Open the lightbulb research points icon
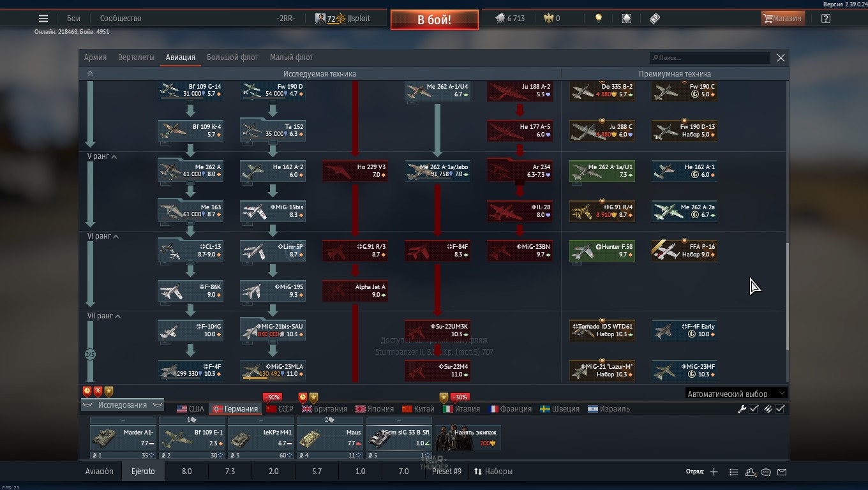Image resolution: width=868 pixels, height=490 pixels. pos(598,19)
